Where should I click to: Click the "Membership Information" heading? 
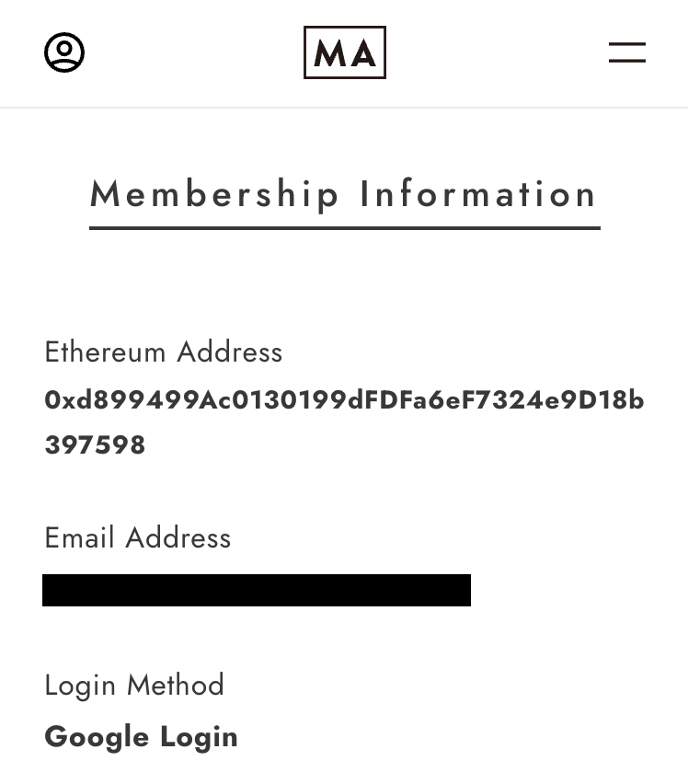[344, 194]
